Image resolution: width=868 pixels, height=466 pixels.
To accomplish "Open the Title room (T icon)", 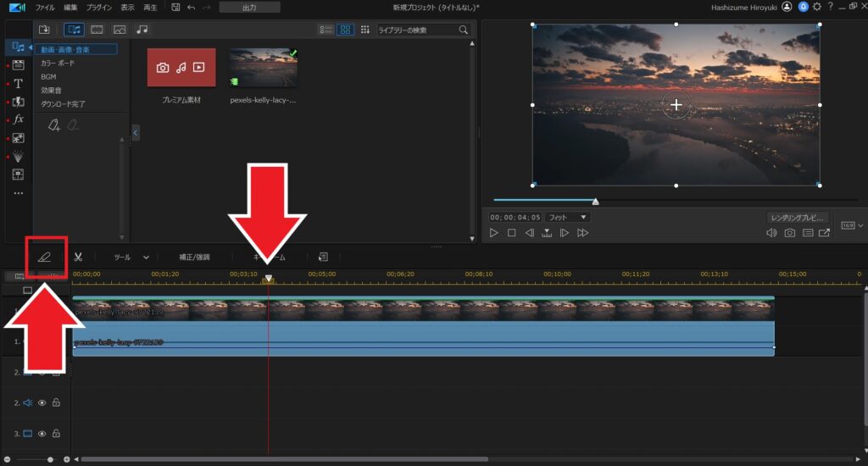I will (x=18, y=83).
